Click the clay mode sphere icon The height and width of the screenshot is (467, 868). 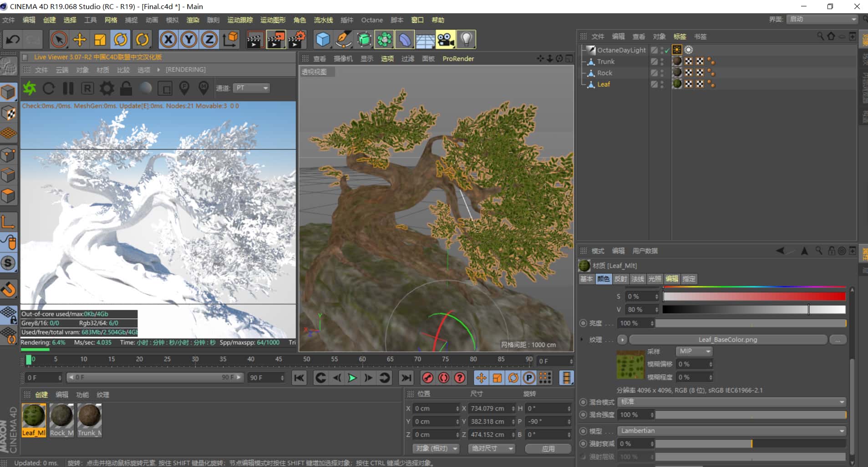[146, 88]
